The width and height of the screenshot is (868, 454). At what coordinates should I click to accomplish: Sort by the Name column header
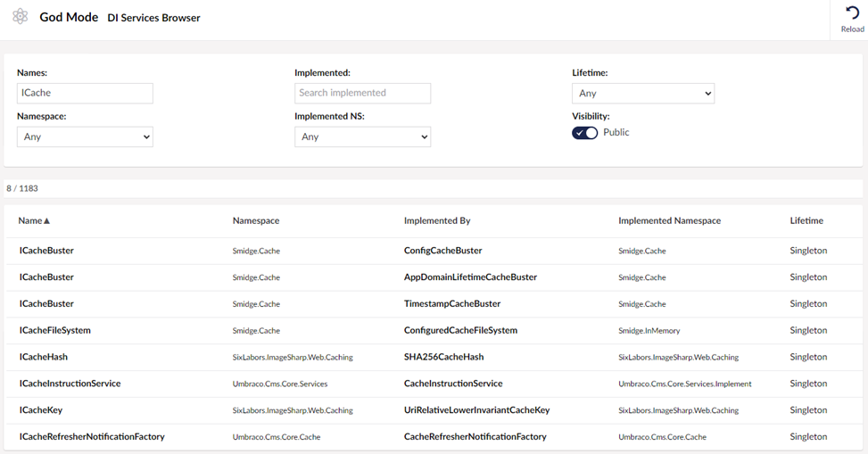coord(30,220)
